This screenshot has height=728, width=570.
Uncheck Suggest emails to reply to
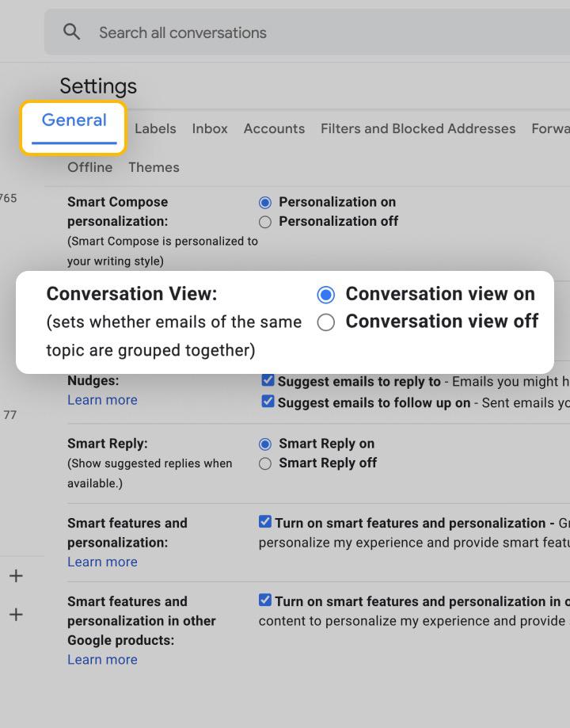point(268,379)
